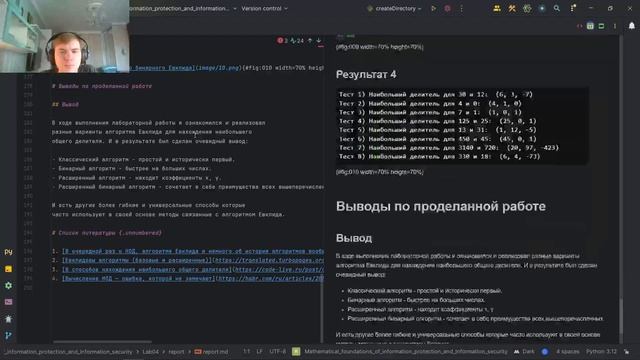
Task: Open the project name dropdown in title bar
Action: [183, 9]
